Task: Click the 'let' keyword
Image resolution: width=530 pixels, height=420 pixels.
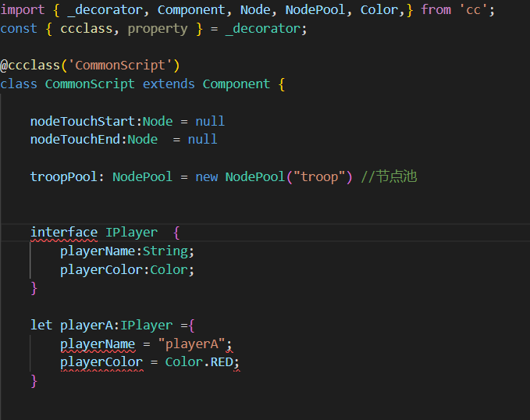Action: coord(41,326)
